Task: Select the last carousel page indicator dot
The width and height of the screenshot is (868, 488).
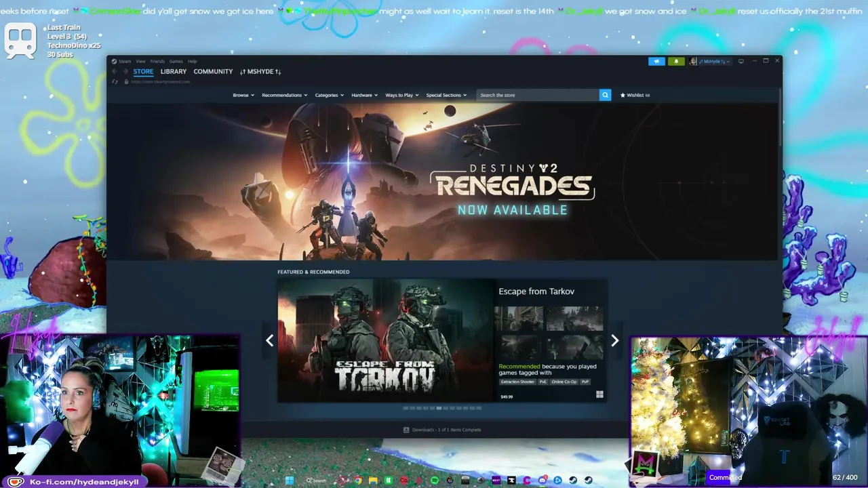Action: [x=479, y=408]
